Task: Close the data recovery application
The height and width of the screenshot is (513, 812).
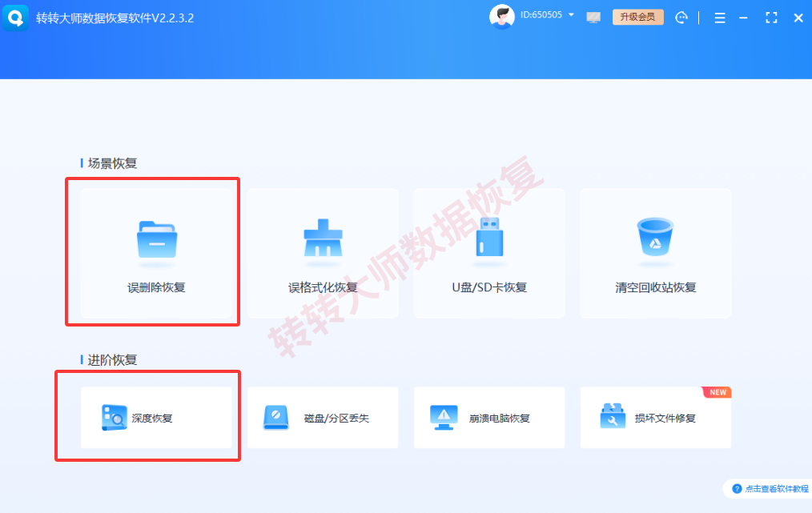Action: [x=798, y=18]
